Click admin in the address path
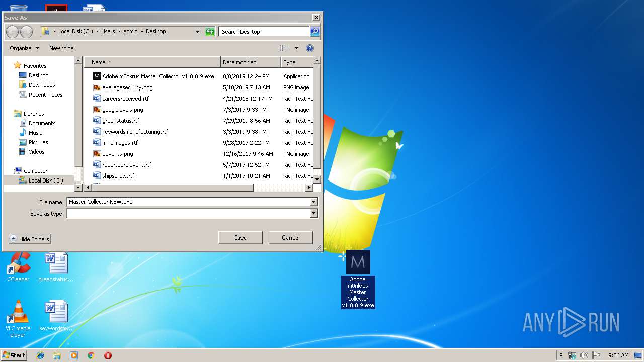This screenshot has height=362, width=644. pos(130,31)
